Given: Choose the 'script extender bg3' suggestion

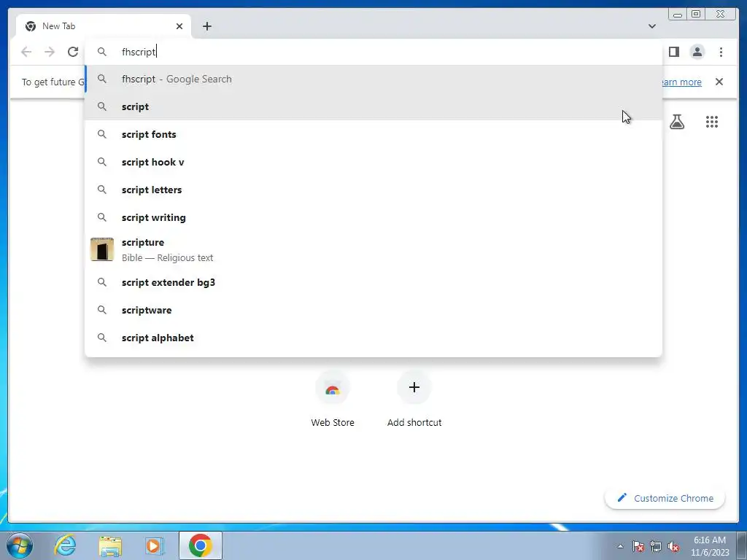Looking at the screenshot, I should (373, 282).
